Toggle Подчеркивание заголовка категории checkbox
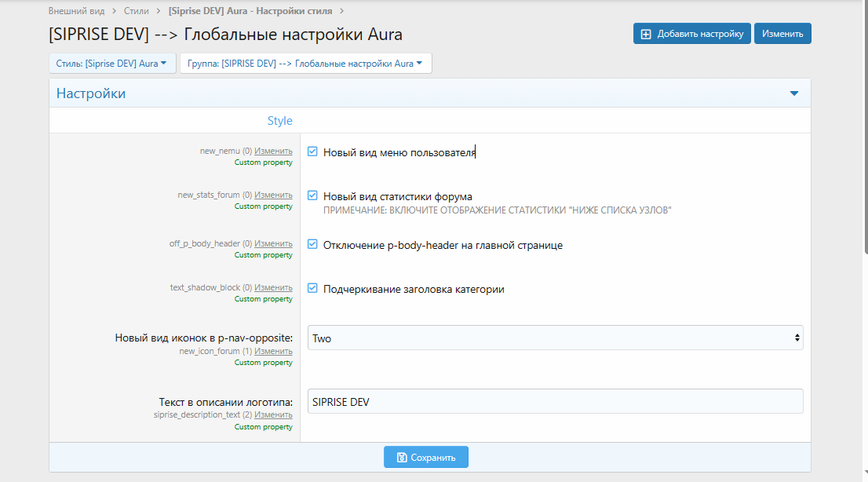868x482 pixels. (312, 288)
